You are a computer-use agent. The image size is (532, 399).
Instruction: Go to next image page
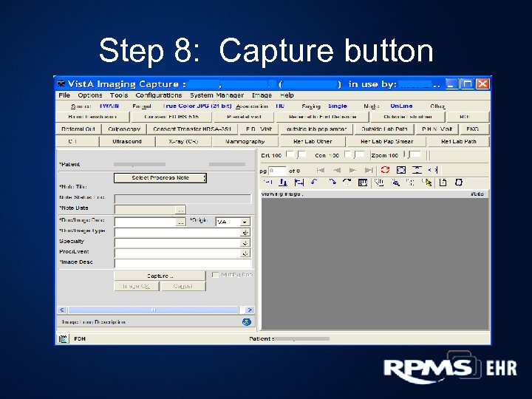353,171
